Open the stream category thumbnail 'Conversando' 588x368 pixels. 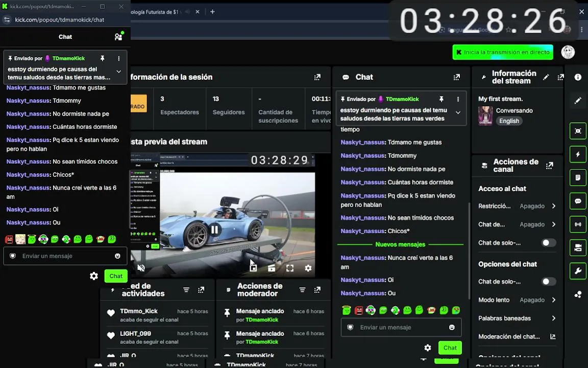coord(485,116)
